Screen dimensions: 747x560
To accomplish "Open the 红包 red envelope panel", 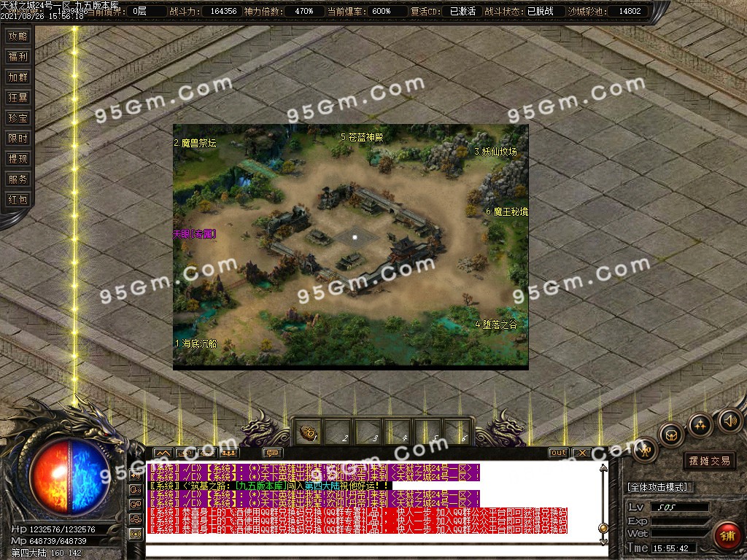I will 18,200.
